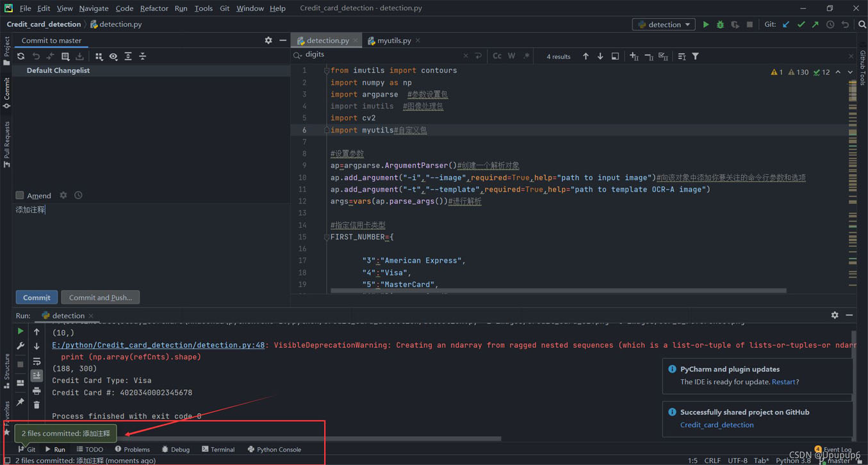Click the Debug bug icon in toolbar

[x=720, y=24]
